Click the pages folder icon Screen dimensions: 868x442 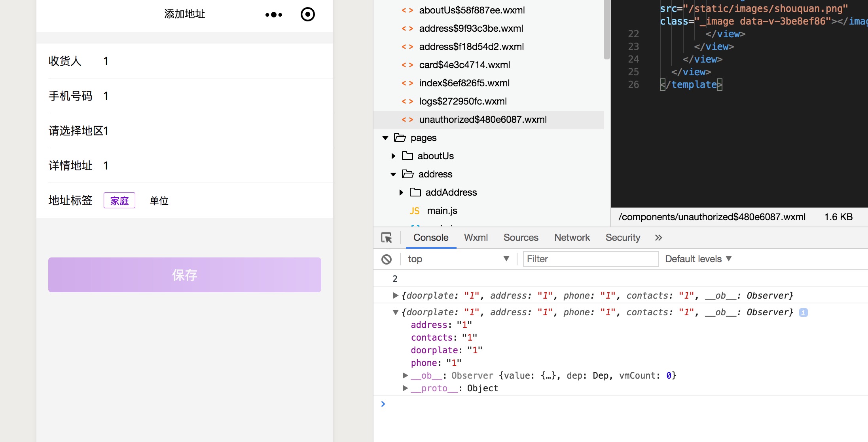[x=399, y=137]
